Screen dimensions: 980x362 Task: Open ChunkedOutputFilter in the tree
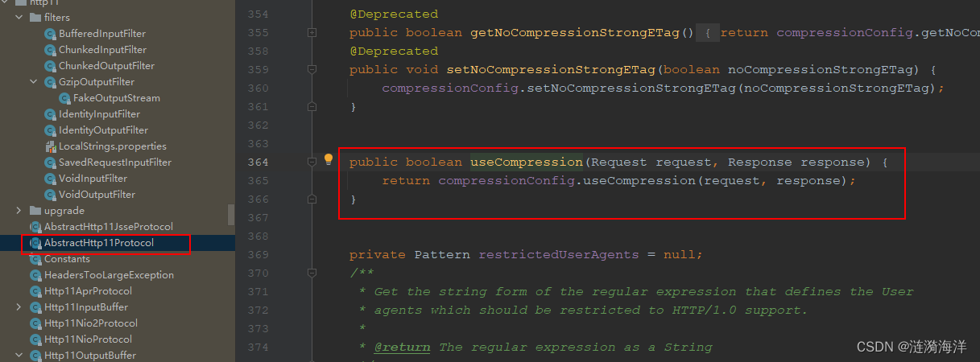(x=106, y=66)
